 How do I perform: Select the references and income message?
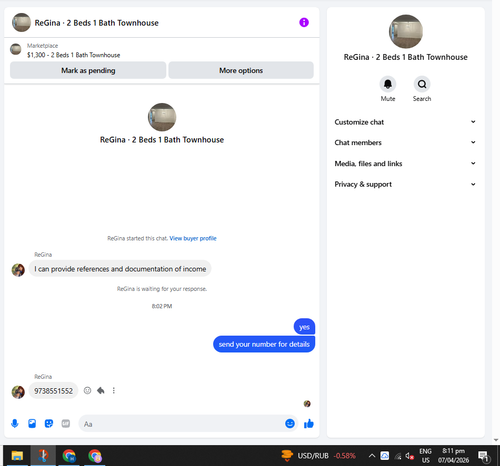pyautogui.click(x=120, y=269)
